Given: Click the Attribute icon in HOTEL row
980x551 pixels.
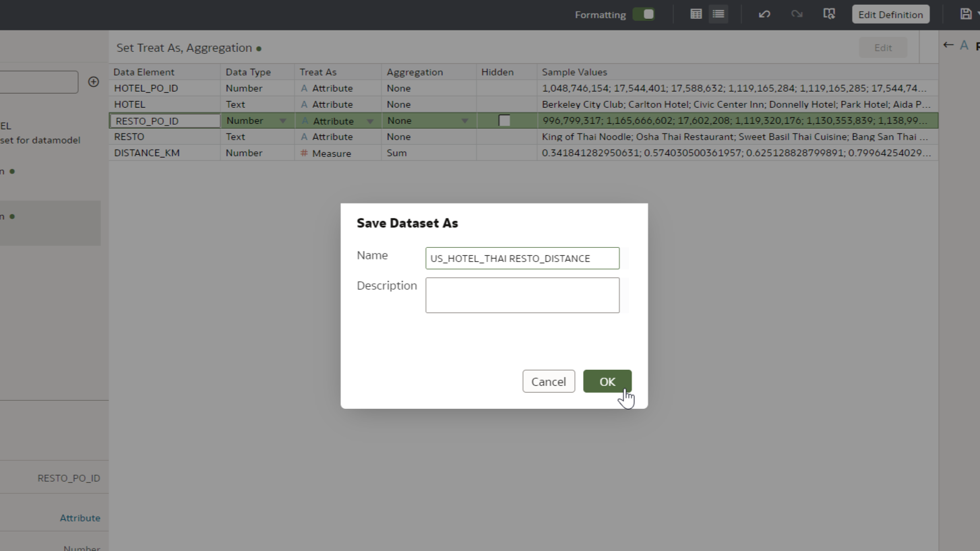Looking at the screenshot, I should click(304, 104).
